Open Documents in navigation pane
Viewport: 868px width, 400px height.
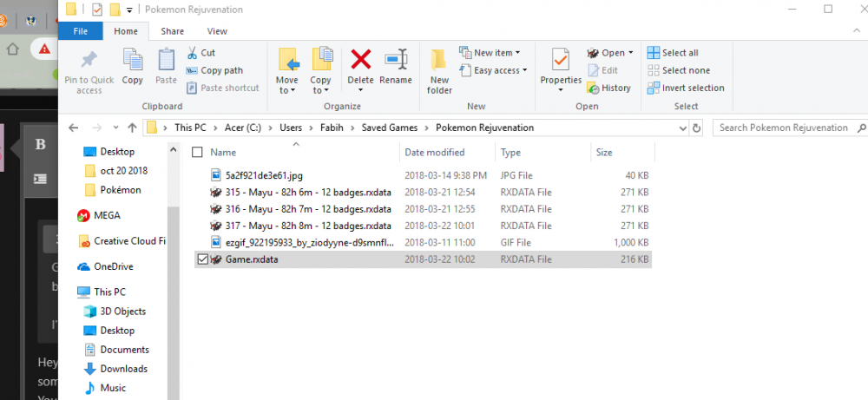[x=116, y=350]
